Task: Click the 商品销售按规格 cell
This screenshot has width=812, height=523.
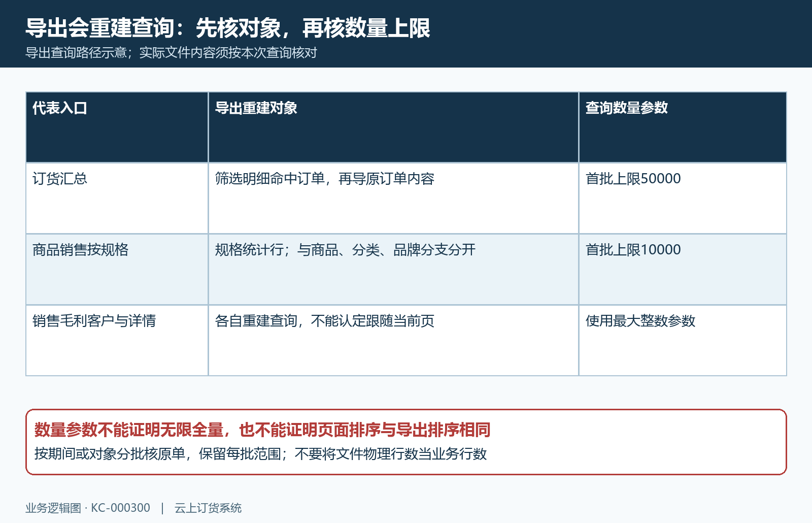Action: (x=117, y=269)
